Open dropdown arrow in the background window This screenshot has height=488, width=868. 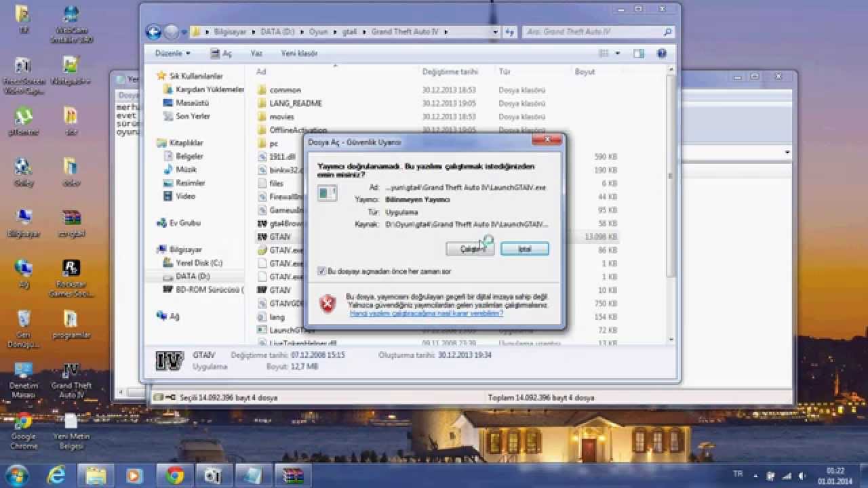[x=787, y=153]
